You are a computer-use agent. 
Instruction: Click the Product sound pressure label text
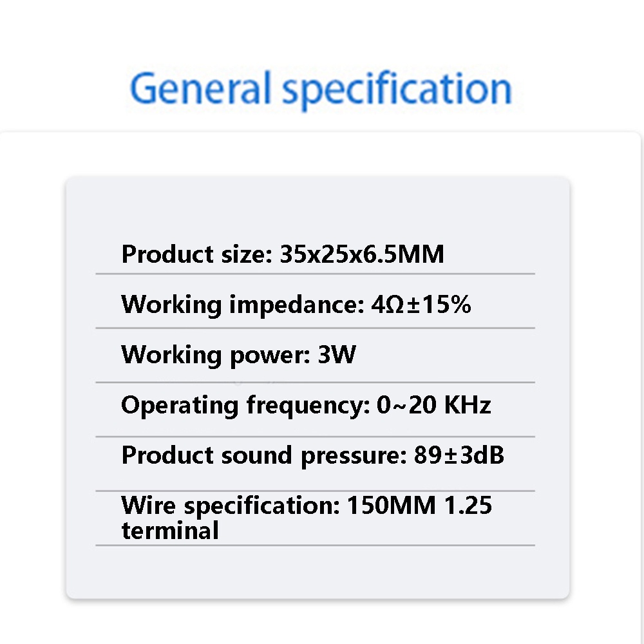coord(264,455)
